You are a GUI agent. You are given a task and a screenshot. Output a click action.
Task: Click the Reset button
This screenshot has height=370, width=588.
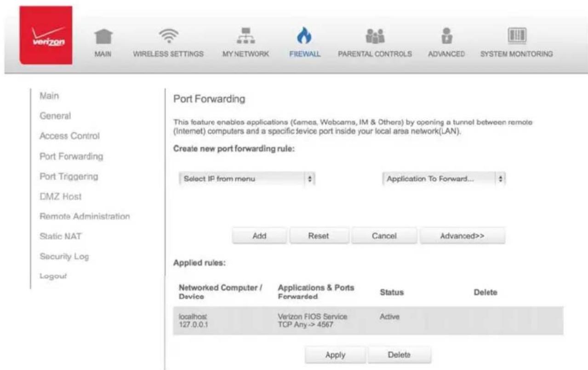coord(319,236)
